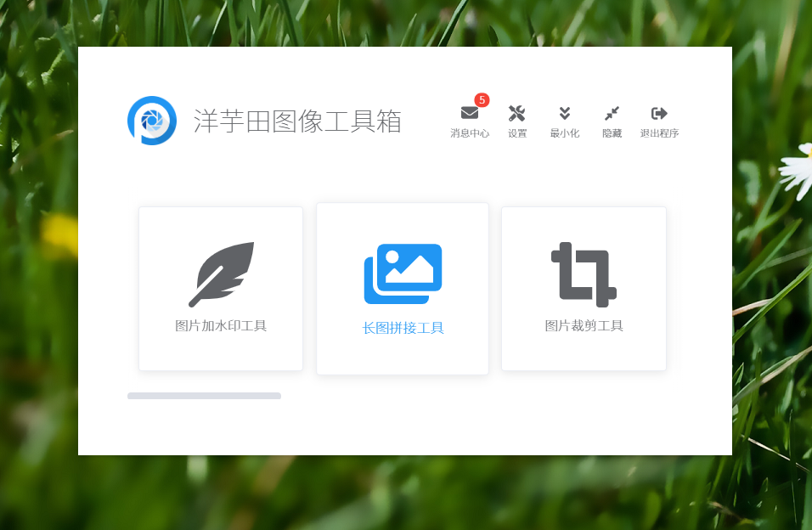The width and height of the screenshot is (812, 530).
Task: Open the 长图拼接工具 label
Action: click(x=403, y=328)
